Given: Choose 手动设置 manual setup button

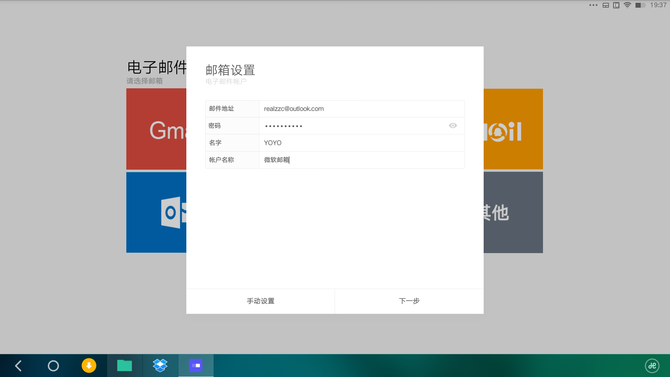Looking at the screenshot, I should coord(260,301).
